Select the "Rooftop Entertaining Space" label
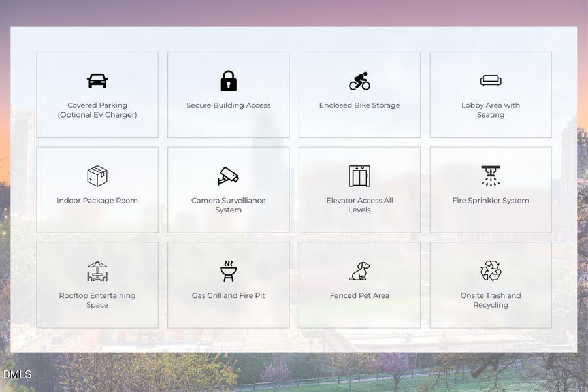Image resolution: width=588 pixels, height=392 pixels. pyautogui.click(x=97, y=300)
